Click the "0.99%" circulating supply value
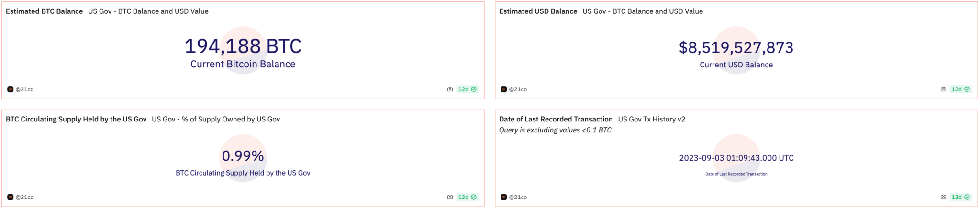Image resolution: width=980 pixels, height=209 pixels. [x=243, y=156]
